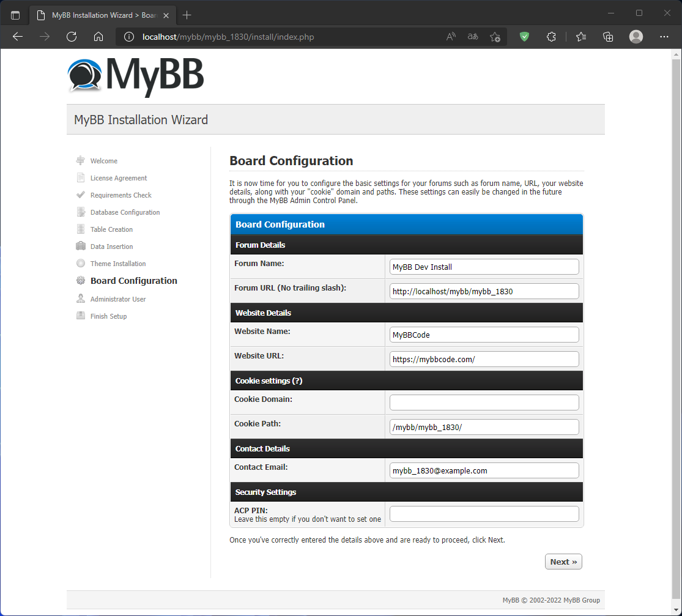Click the Security Settings section header

[x=406, y=492]
